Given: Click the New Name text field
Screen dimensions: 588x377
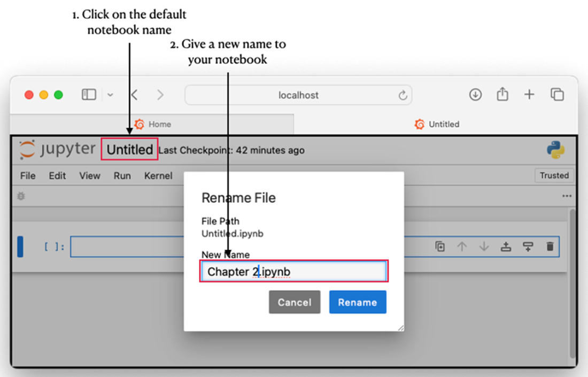Looking at the screenshot, I should click(293, 272).
